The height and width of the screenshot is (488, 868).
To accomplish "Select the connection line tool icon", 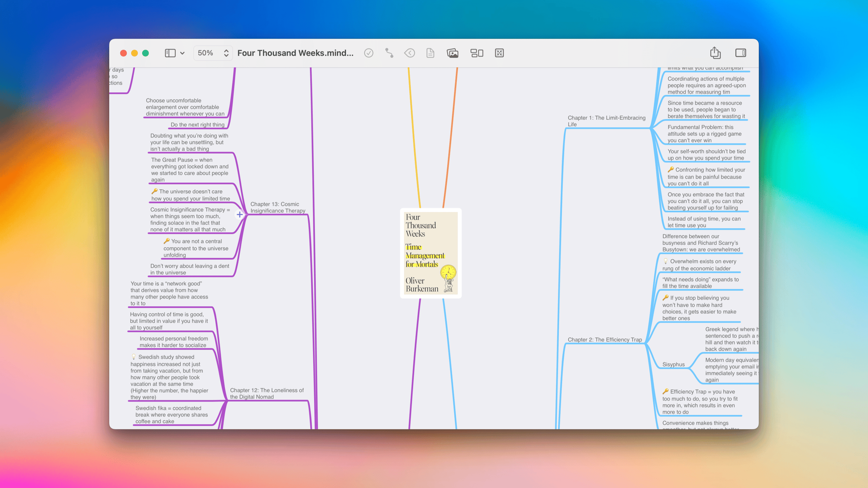I will (389, 53).
